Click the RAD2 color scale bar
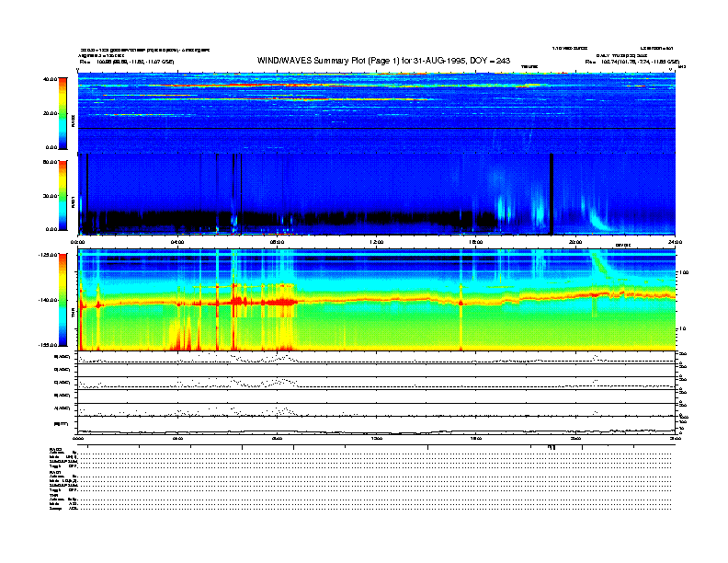728x563 pixels. [x=63, y=113]
